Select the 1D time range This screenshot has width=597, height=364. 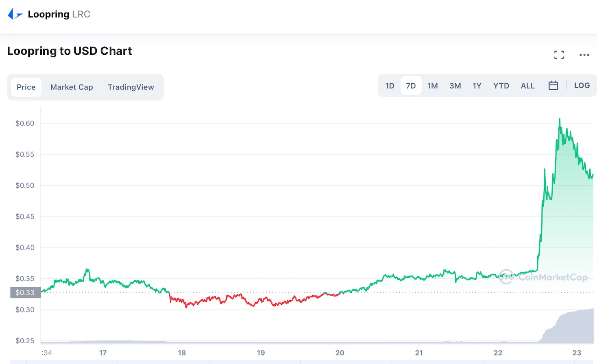tap(390, 86)
